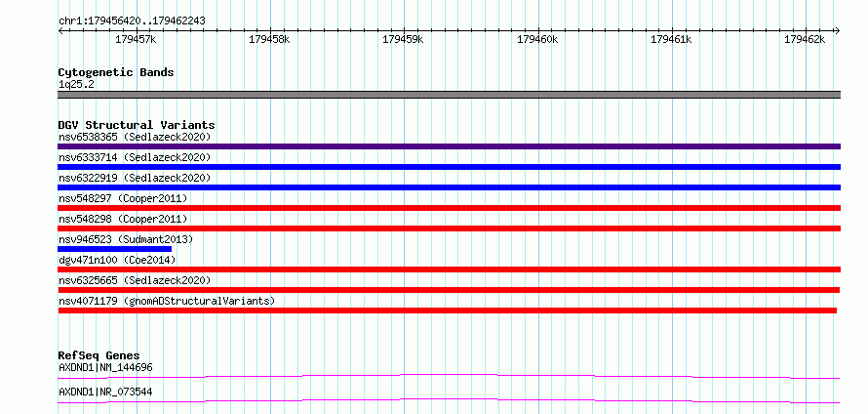Click the right arrow of the ruler
This screenshot has height=414, width=868.
(x=838, y=31)
